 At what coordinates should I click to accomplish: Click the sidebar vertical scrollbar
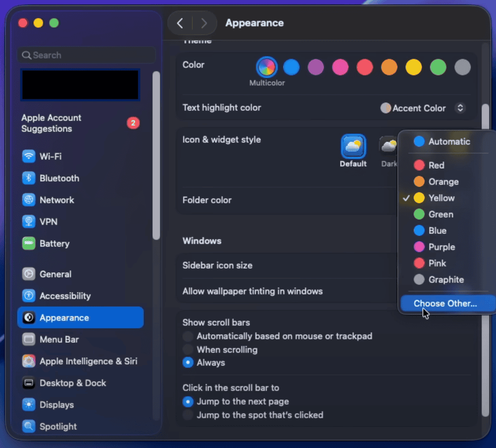156,156
